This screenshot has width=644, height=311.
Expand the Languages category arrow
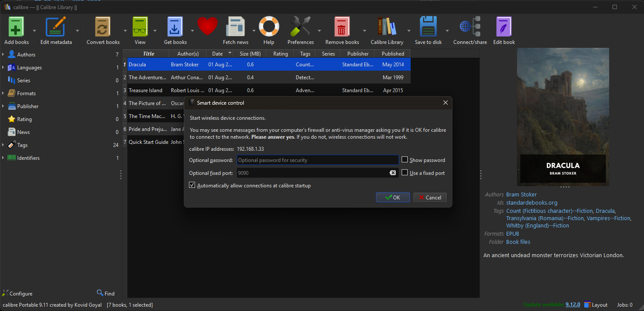click(3, 67)
